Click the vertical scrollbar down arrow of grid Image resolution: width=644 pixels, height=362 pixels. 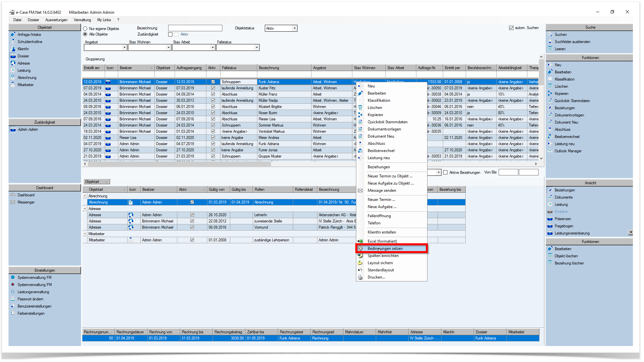tap(541, 158)
